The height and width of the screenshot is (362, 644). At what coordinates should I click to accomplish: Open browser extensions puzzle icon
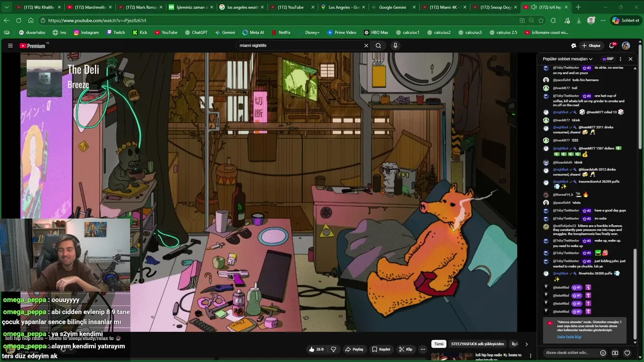click(x=553, y=21)
